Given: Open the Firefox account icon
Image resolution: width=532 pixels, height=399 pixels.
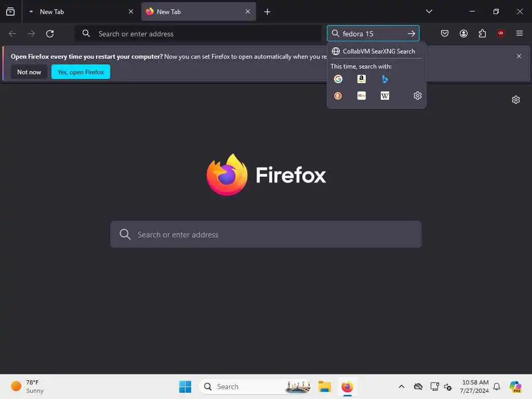Looking at the screenshot, I should (463, 33).
